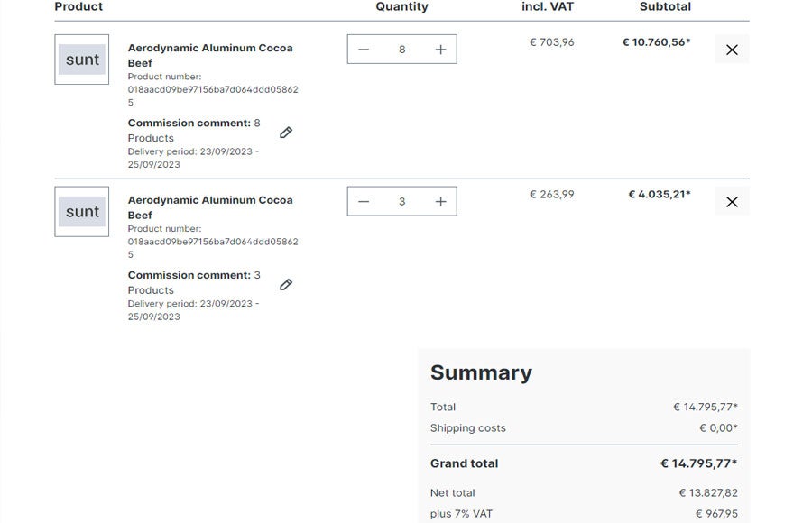The width and height of the screenshot is (812, 523).
Task: Focus the quantity field showing 8
Action: [x=401, y=50]
